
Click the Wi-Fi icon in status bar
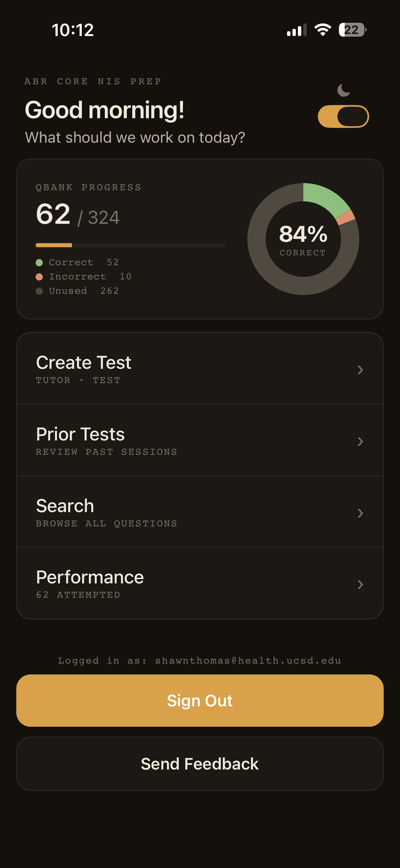coord(322,30)
